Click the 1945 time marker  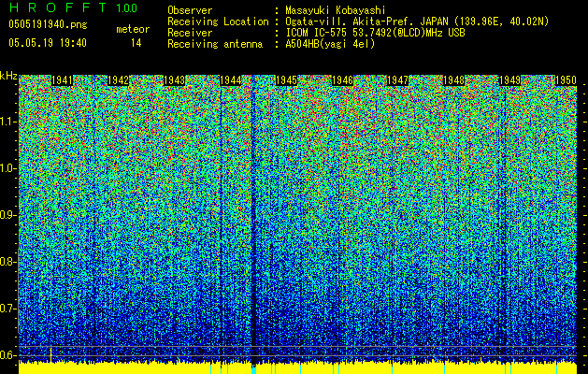(286, 80)
